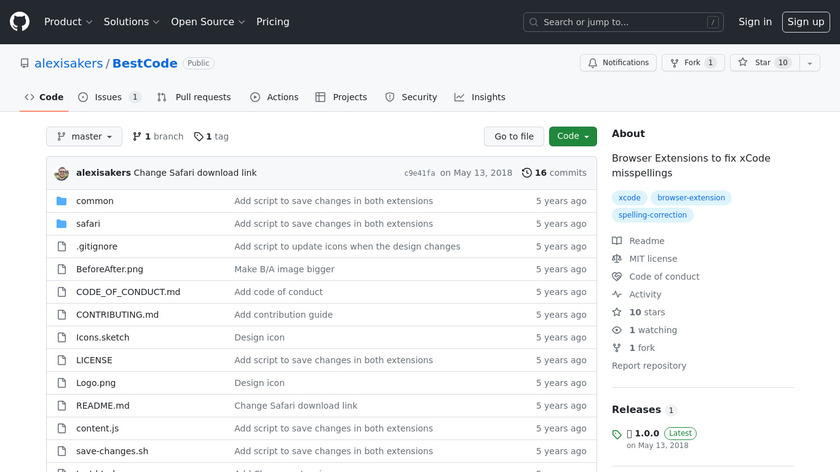Switch to the Issues tab
840x472 pixels.
coord(109,97)
